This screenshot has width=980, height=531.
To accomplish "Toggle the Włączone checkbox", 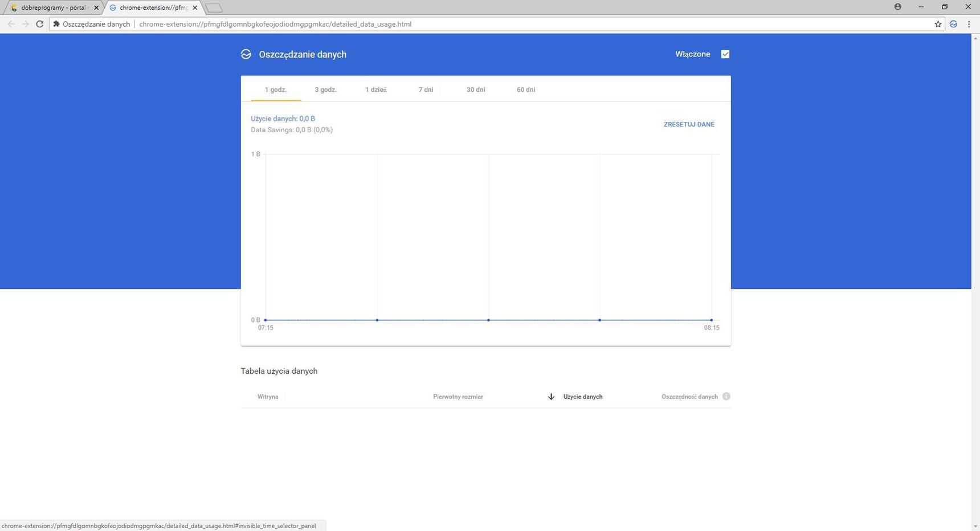I will pyautogui.click(x=725, y=54).
